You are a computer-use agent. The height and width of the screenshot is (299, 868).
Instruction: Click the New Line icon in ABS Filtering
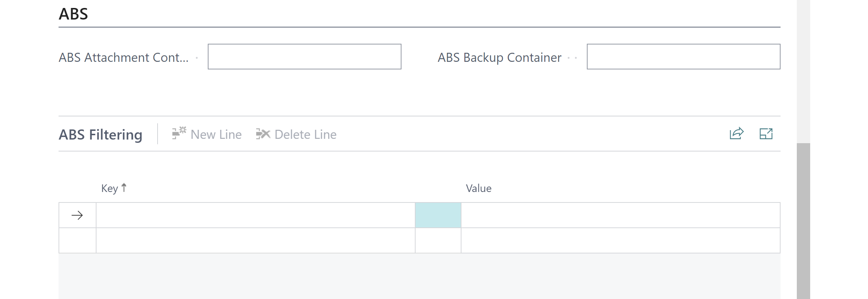tap(179, 133)
